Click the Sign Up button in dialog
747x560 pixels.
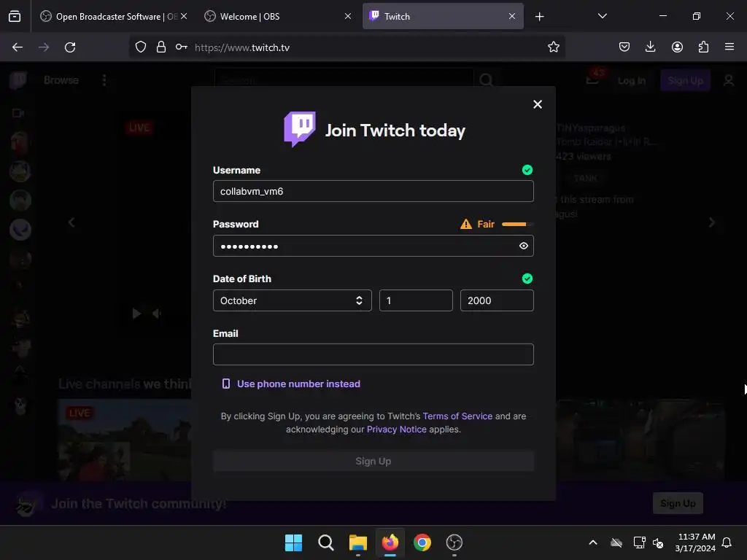pyautogui.click(x=373, y=461)
